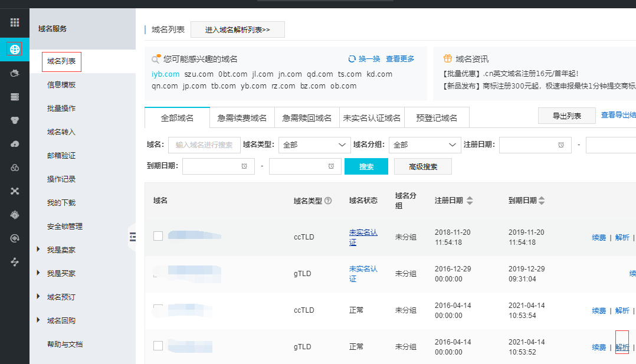Click the .cn英文域名注册16元 promotion news line
636x364 pixels.
coord(510,74)
